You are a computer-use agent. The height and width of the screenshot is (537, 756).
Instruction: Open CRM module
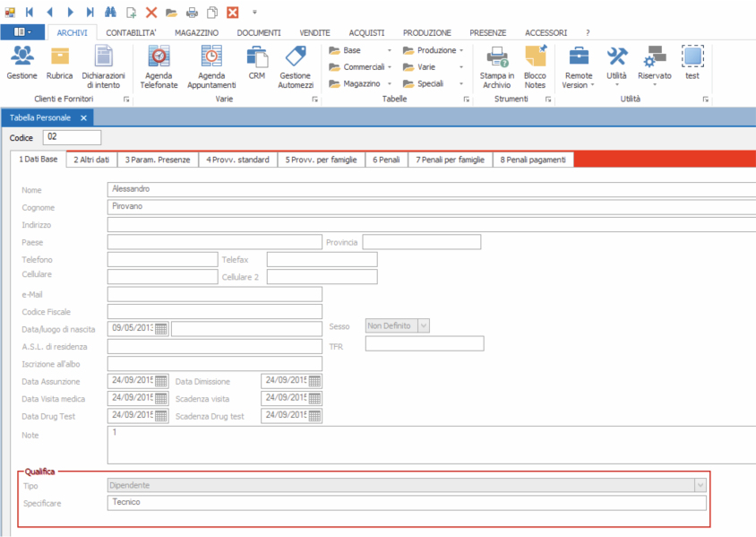(257, 62)
